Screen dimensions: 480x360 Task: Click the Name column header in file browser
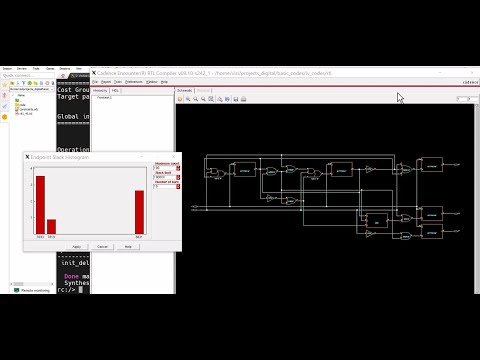tap(21, 95)
